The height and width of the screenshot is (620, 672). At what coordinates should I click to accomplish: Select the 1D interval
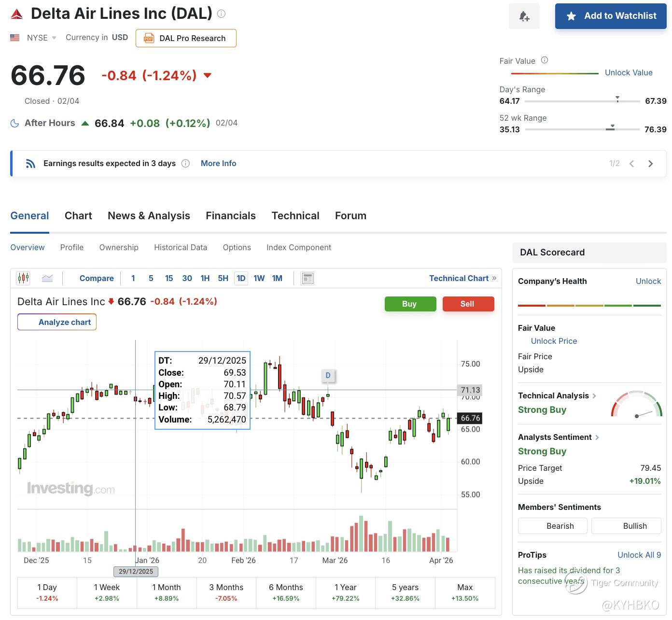pyautogui.click(x=241, y=278)
